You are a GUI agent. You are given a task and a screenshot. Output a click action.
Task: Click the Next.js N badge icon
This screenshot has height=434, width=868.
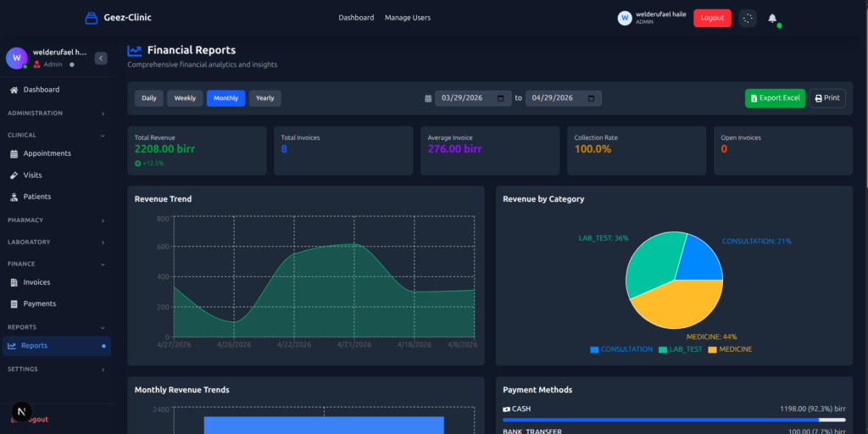pos(21,412)
